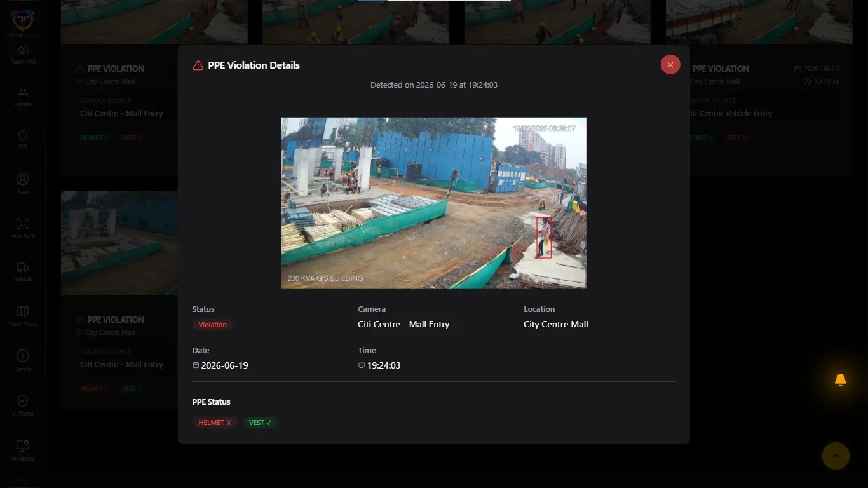Click the detected violation snapshot image
868x488 pixels.
[x=434, y=203]
